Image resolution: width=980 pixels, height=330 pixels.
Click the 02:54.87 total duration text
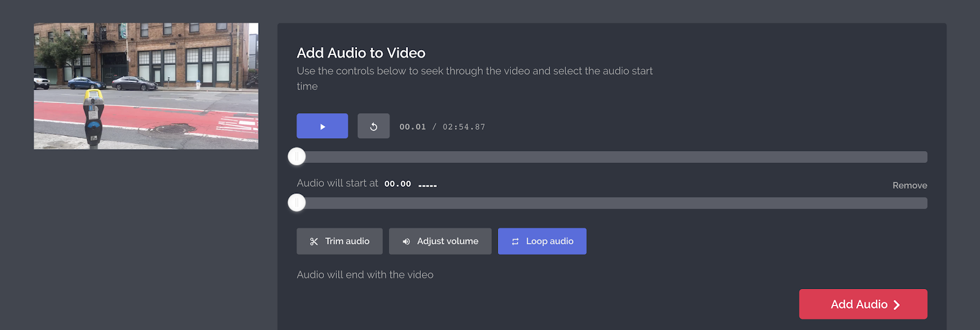464,127
